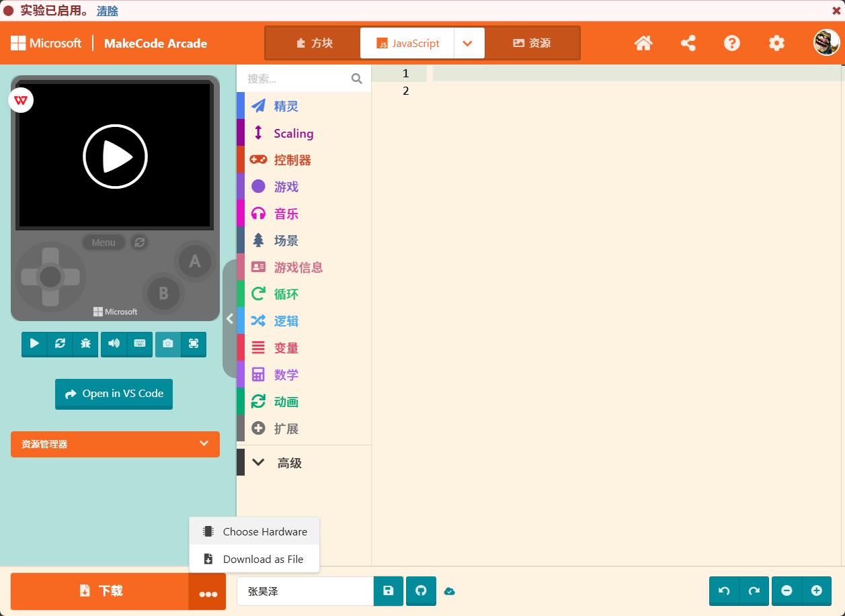Zoom in the editor
Image resolution: width=845 pixels, height=616 pixels.
coord(816,591)
